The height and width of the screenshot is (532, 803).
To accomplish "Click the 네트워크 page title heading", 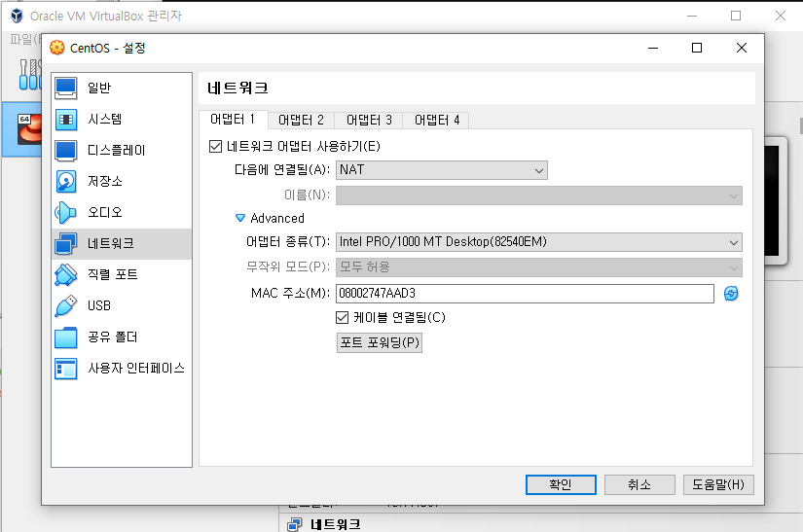I will pyautogui.click(x=238, y=88).
